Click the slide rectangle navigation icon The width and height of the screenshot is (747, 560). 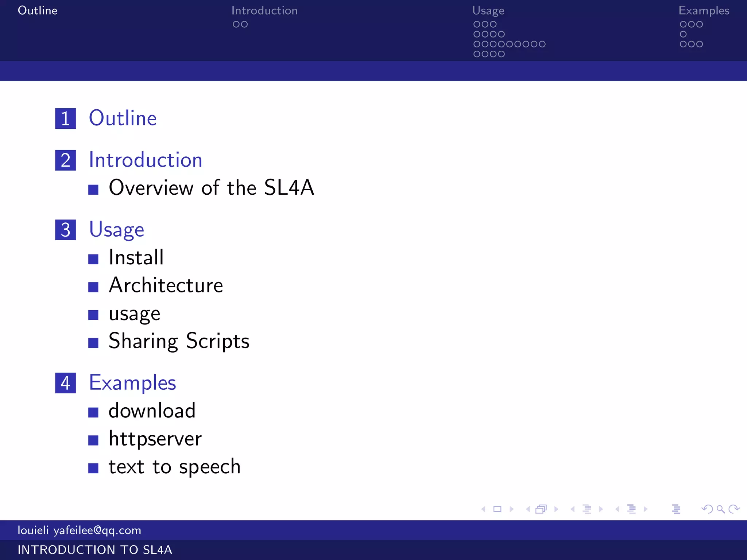tap(497, 509)
